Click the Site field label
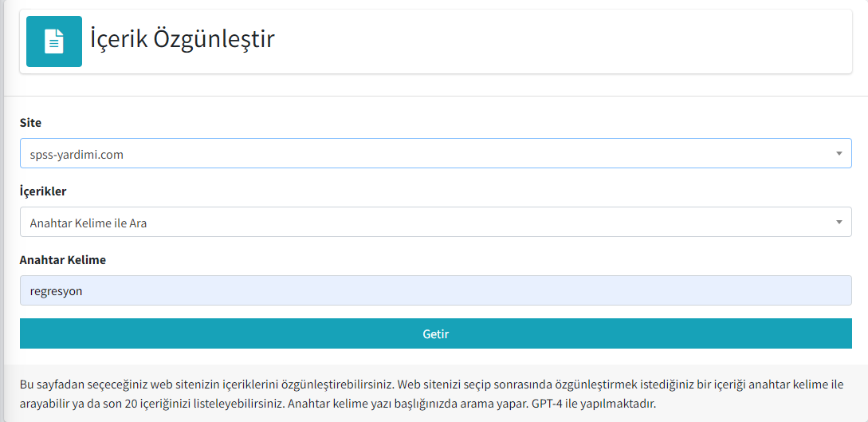 tap(30, 123)
